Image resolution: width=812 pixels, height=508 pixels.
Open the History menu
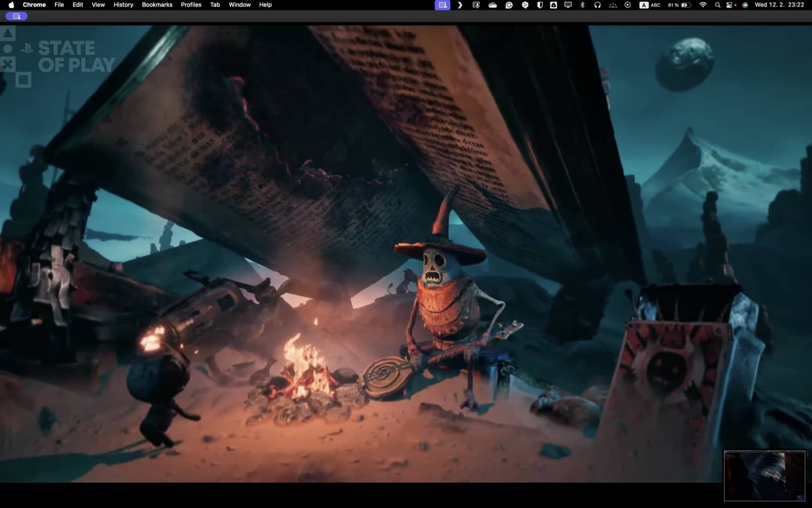pos(124,5)
